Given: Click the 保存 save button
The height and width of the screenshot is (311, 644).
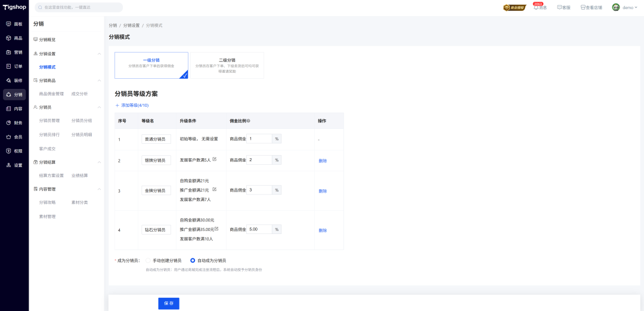Looking at the screenshot, I should pos(169,303).
